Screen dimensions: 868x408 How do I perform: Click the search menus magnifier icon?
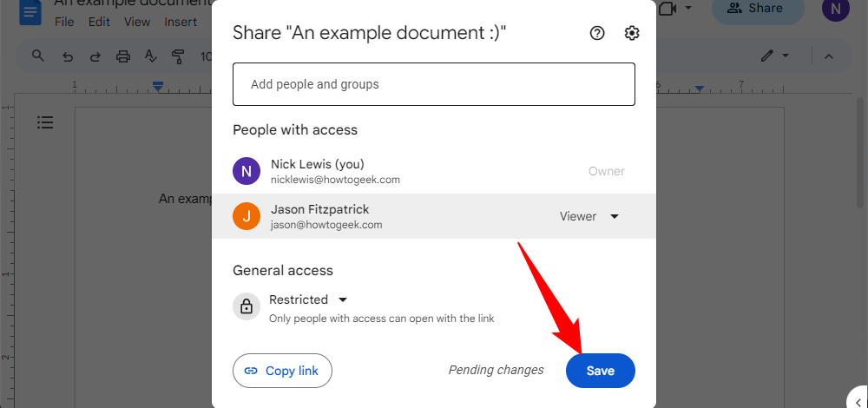37,56
